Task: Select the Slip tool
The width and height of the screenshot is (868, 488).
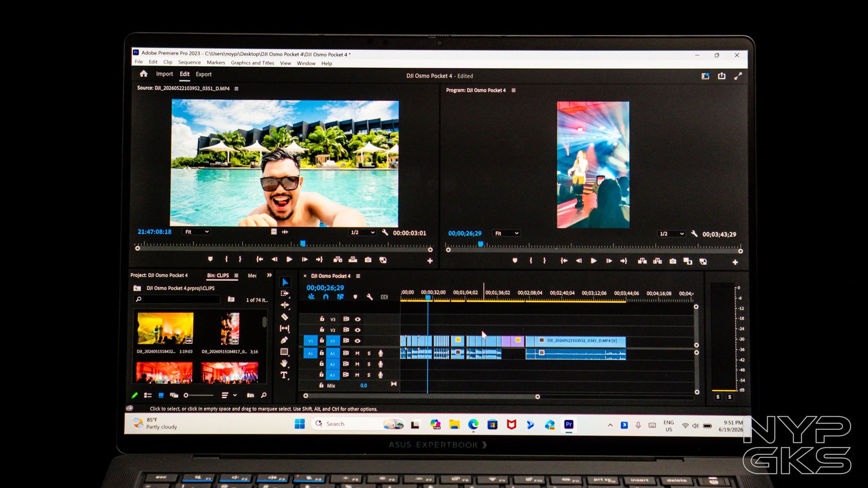Action: coord(285,328)
